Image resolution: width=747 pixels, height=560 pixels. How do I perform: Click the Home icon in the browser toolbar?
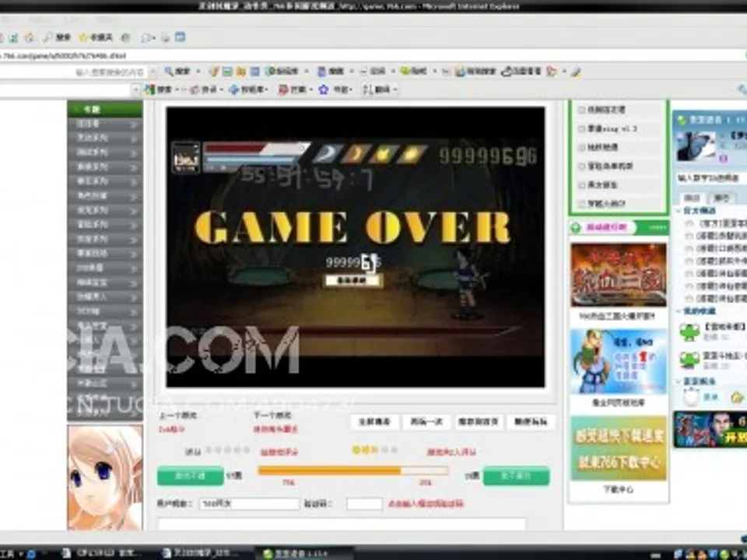pyautogui.click(x=28, y=37)
